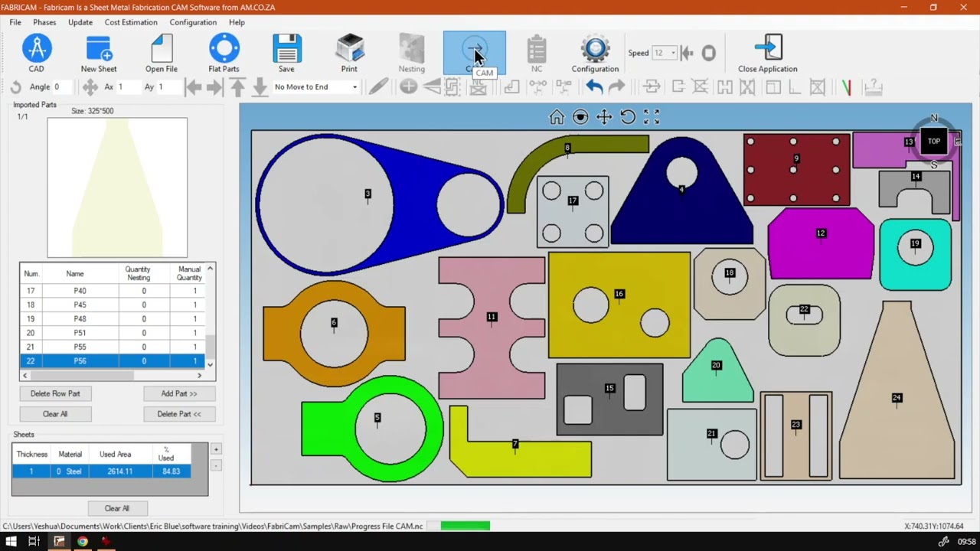980x551 pixels.
Task: Print the nesting layout
Action: click(x=349, y=54)
